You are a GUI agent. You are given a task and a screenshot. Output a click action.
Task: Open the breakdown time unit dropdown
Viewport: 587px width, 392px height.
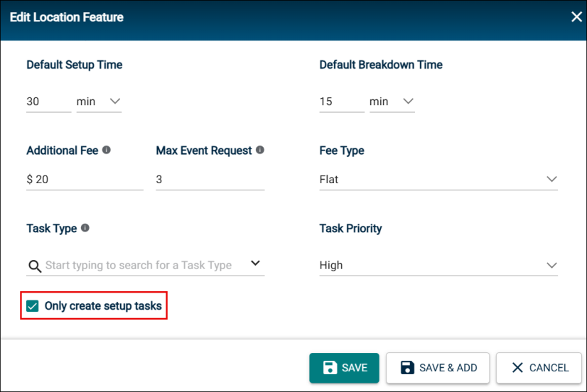[392, 102]
